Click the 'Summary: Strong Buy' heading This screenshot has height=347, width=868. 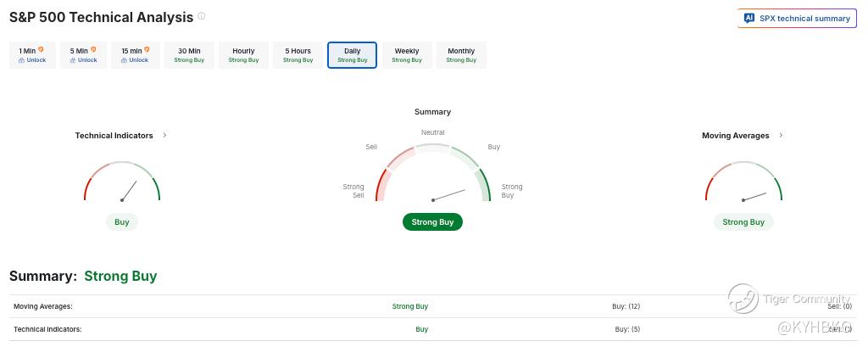coord(83,276)
